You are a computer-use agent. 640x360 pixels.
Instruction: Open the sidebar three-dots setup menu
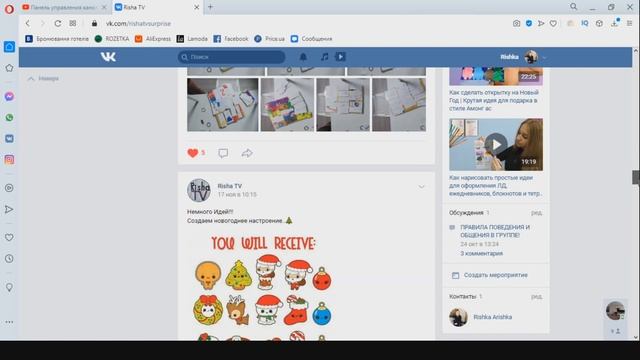9,322
